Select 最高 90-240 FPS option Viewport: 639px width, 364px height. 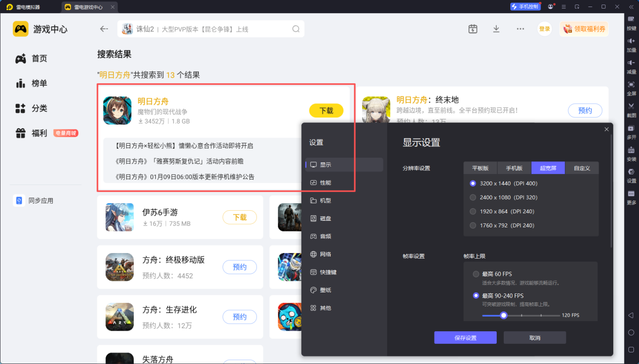coord(498,295)
